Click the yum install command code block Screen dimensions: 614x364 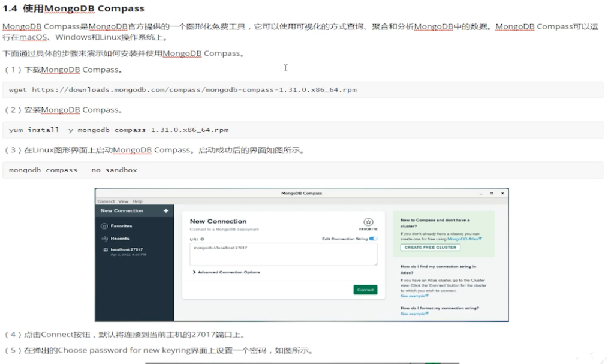pyautogui.click(x=303, y=130)
